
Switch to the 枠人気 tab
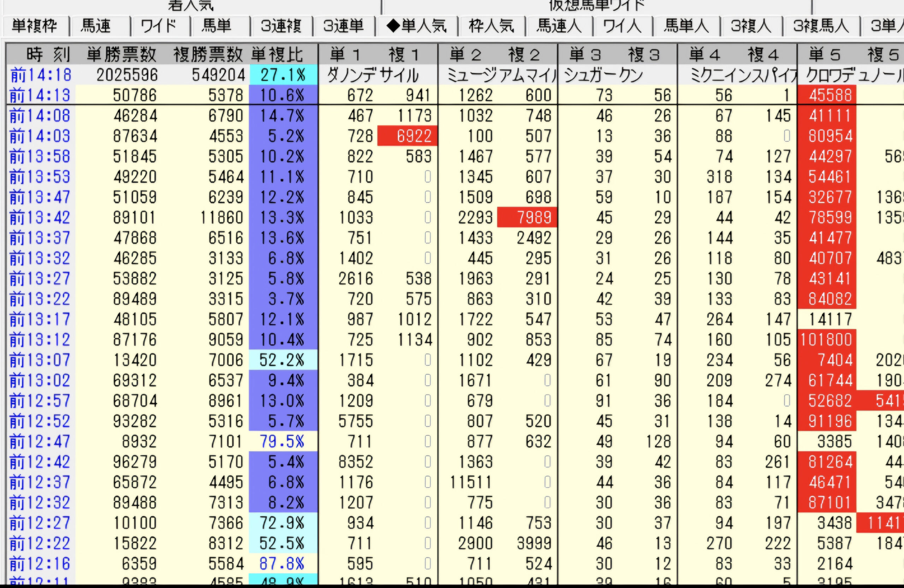(491, 26)
